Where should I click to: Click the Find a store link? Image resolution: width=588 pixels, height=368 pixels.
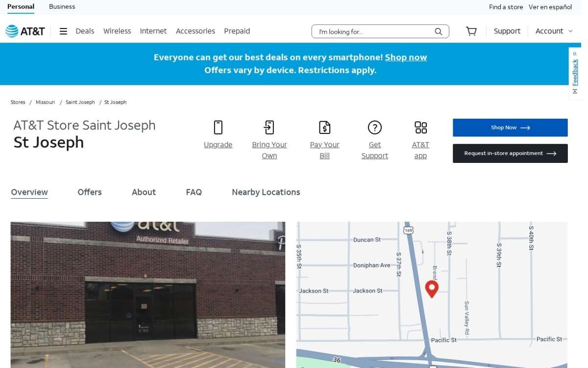point(506,7)
